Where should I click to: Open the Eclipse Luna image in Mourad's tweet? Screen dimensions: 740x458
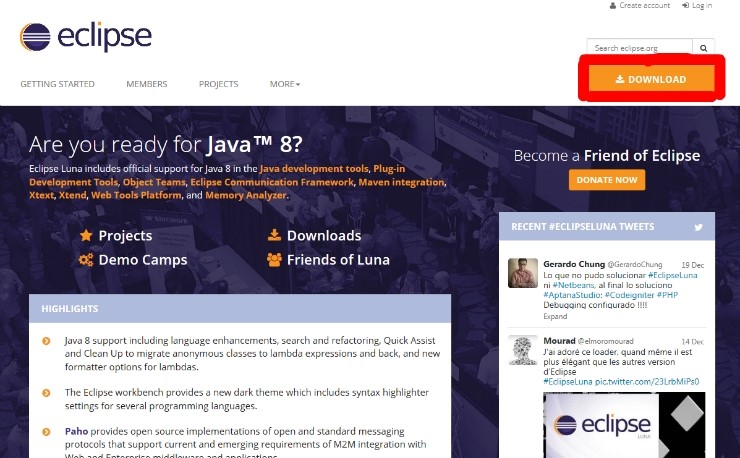pos(624,424)
